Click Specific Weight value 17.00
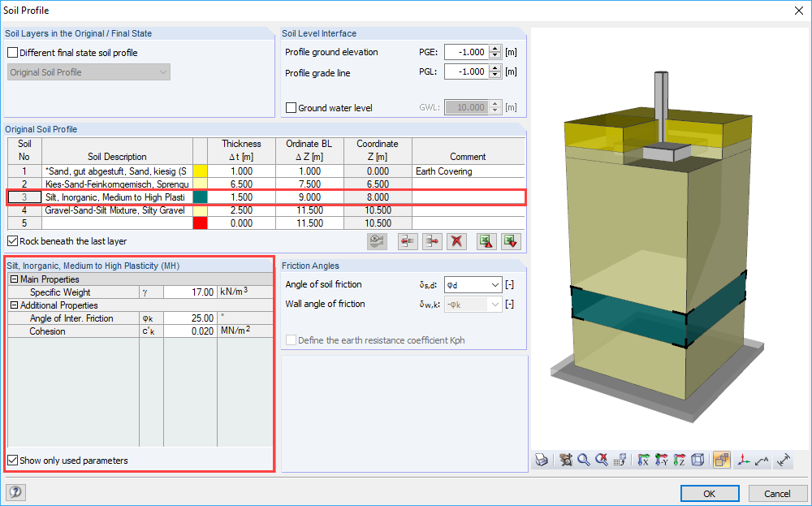This screenshot has width=812, height=506. pyautogui.click(x=190, y=292)
